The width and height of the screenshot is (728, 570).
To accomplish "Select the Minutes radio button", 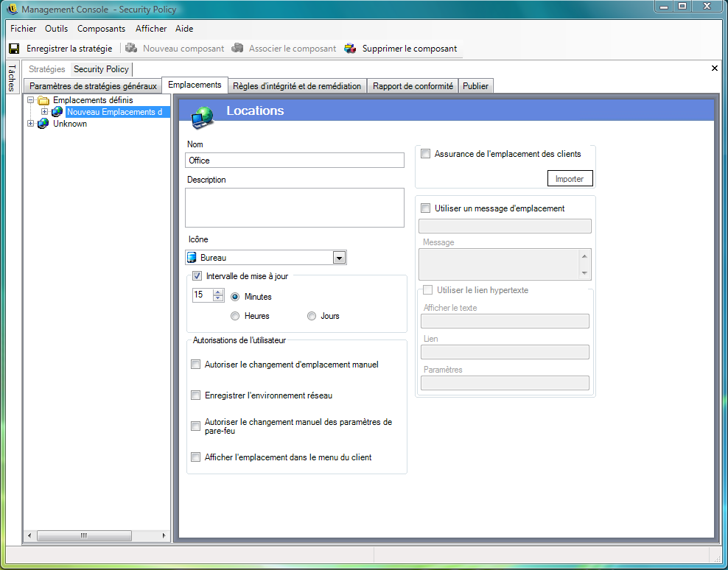I will pyautogui.click(x=235, y=297).
